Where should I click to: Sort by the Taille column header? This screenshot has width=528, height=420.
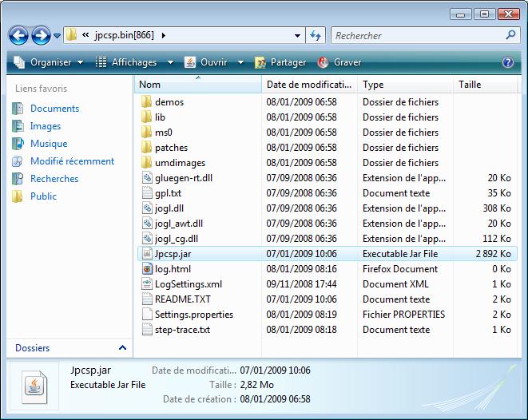(485, 85)
